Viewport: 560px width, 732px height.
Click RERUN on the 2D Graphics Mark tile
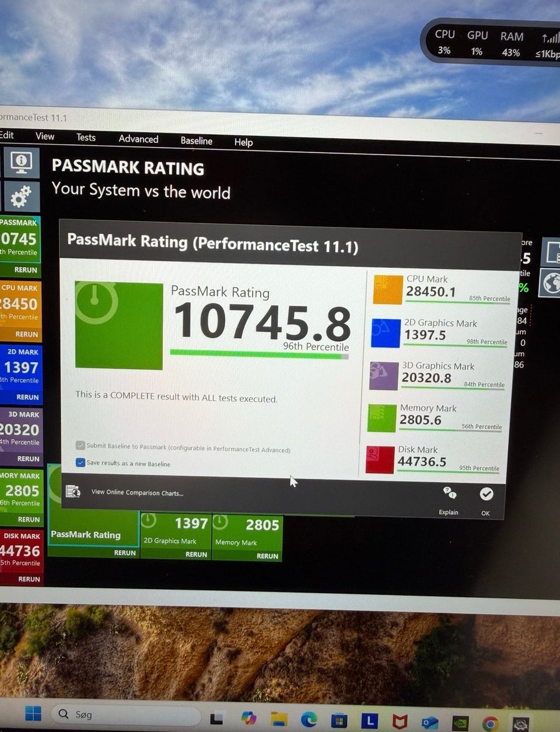click(x=196, y=554)
